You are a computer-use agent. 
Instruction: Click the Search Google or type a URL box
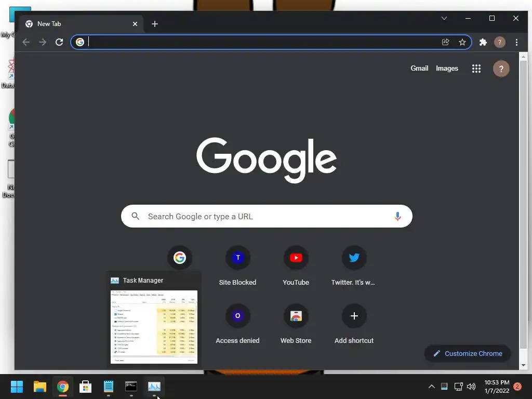pyautogui.click(x=267, y=216)
